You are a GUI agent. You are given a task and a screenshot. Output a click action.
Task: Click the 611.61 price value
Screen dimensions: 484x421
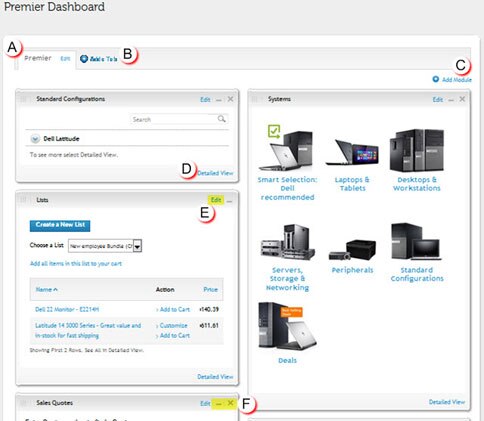click(x=209, y=325)
